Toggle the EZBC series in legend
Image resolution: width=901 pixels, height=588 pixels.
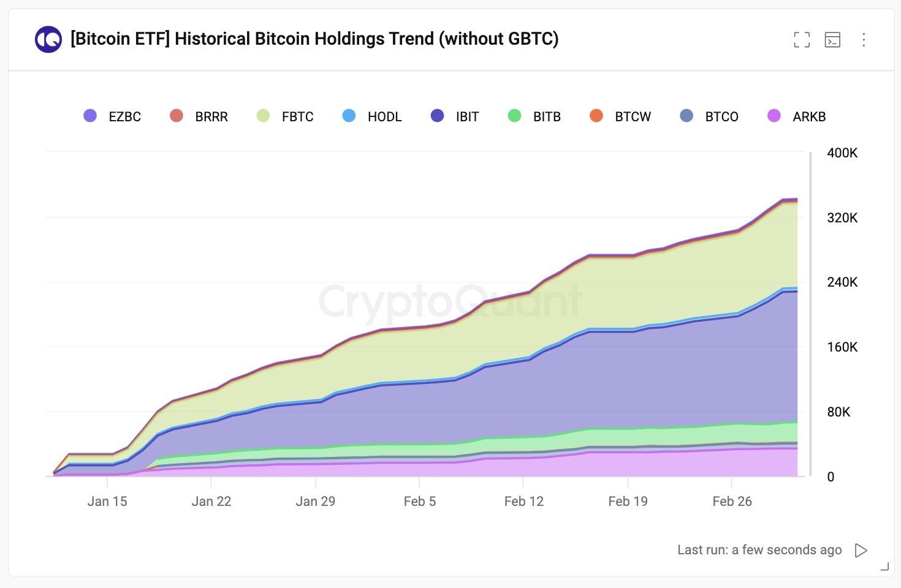(112, 116)
